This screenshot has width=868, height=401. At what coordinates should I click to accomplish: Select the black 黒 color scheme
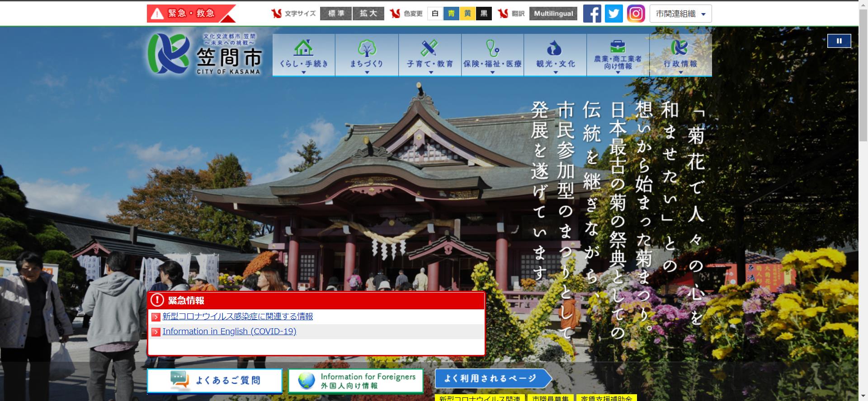click(484, 14)
